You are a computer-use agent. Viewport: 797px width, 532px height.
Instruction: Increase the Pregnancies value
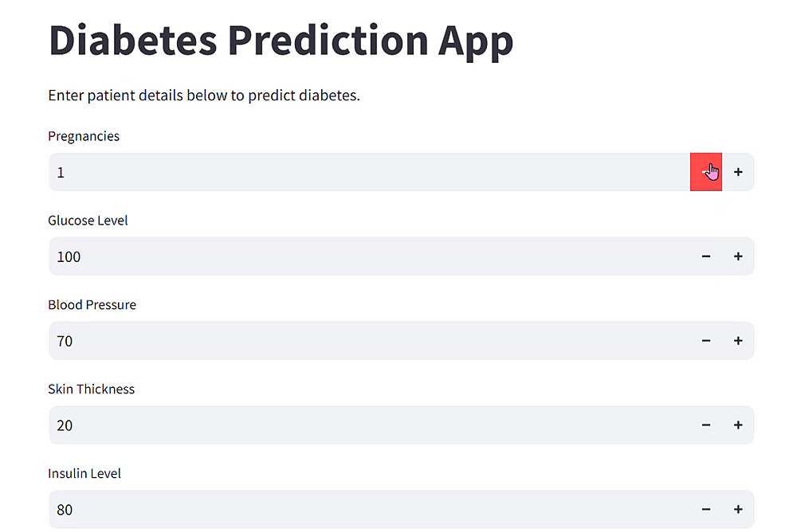point(738,172)
